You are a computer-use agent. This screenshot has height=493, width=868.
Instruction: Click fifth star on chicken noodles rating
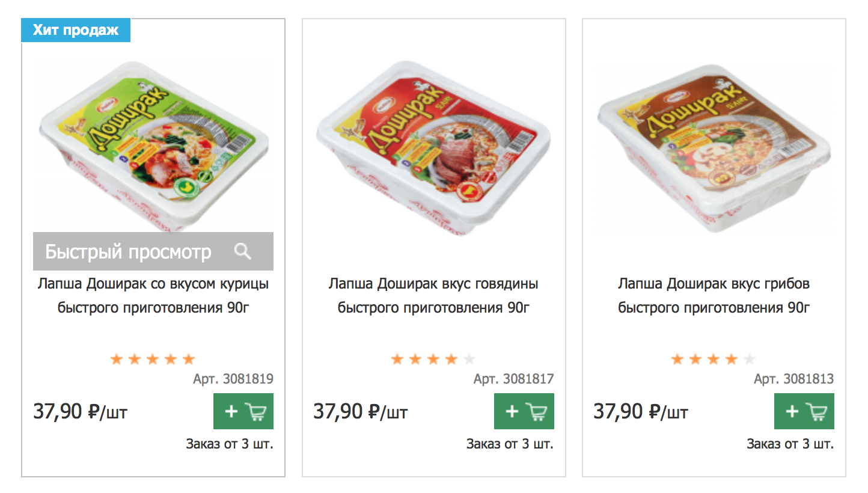click(x=189, y=360)
